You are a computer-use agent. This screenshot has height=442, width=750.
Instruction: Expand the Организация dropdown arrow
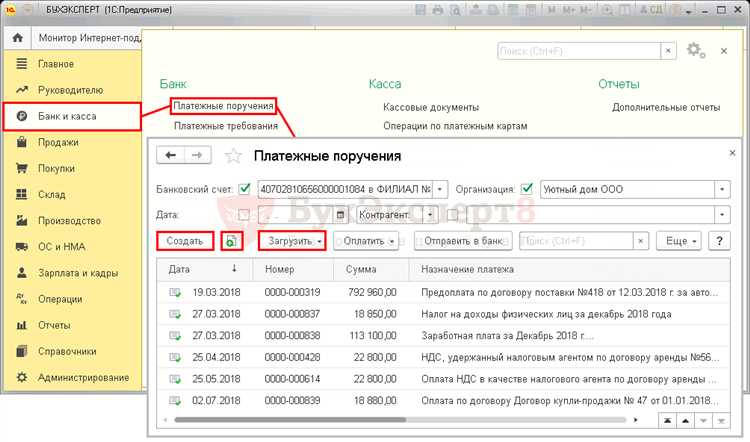point(722,189)
